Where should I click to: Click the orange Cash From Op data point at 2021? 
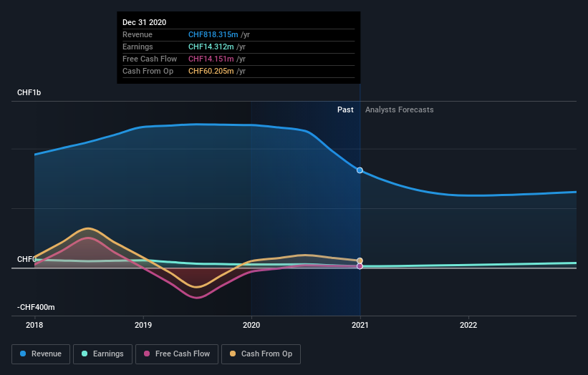coord(360,260)
